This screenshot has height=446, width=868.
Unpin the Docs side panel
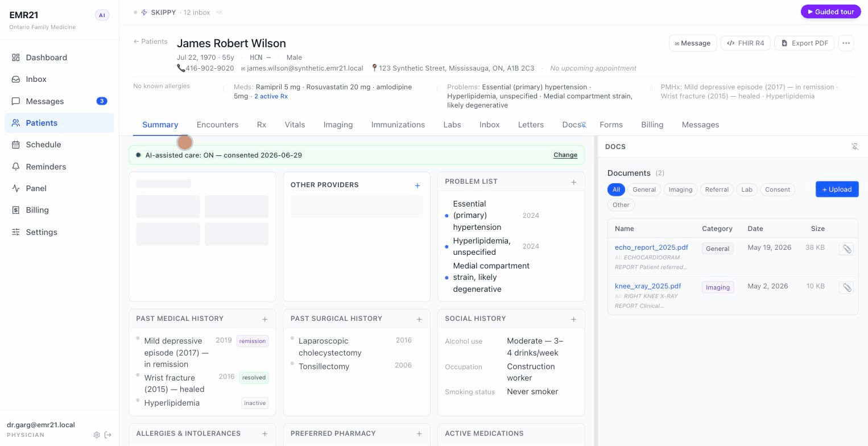coord(854,147)
